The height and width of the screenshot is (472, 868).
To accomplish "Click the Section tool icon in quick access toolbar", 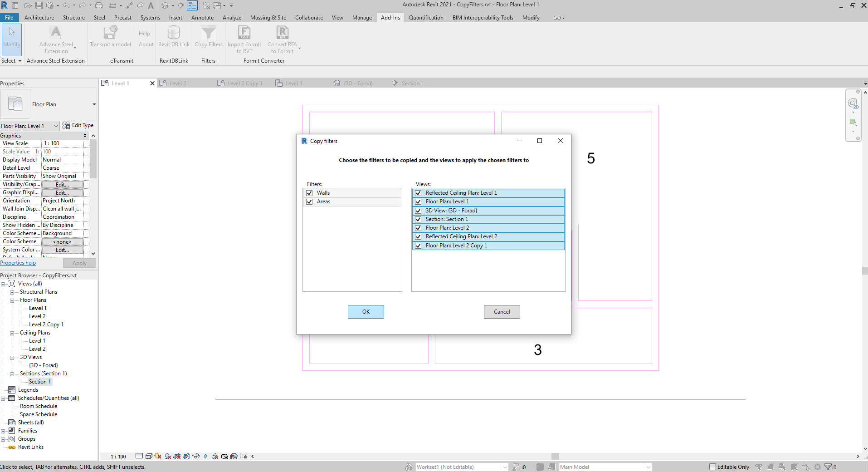I will (181, 5).
